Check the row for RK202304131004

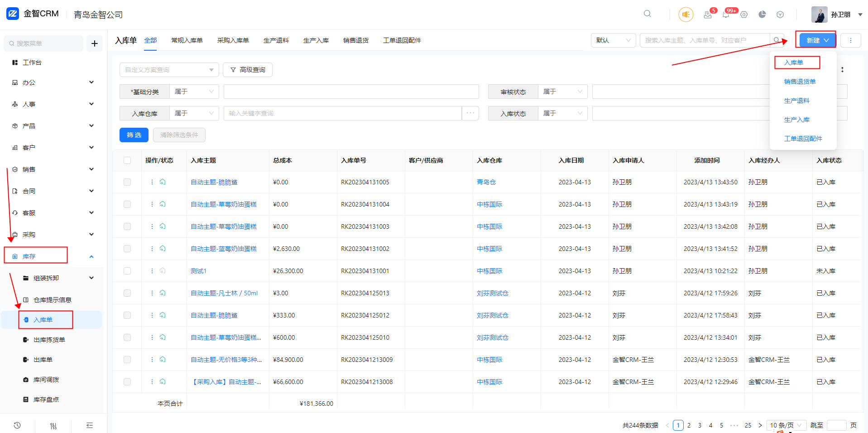click(x=127, y=204)
